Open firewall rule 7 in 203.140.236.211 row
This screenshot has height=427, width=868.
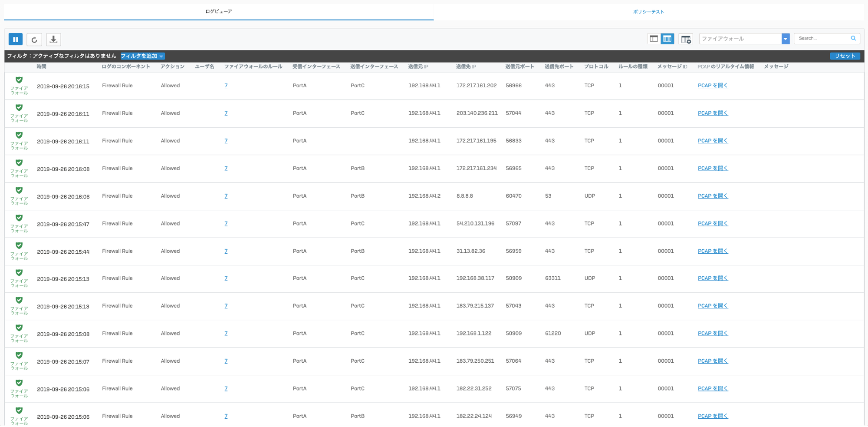coord(226,113)
